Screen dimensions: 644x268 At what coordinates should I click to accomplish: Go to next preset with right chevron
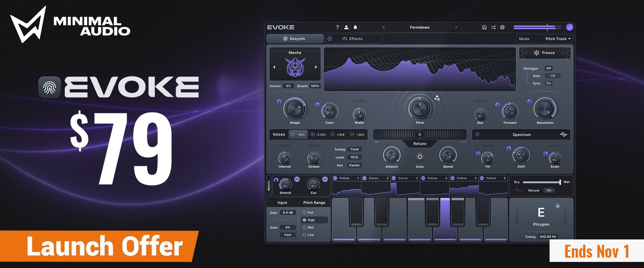click(x=456, y=27)
